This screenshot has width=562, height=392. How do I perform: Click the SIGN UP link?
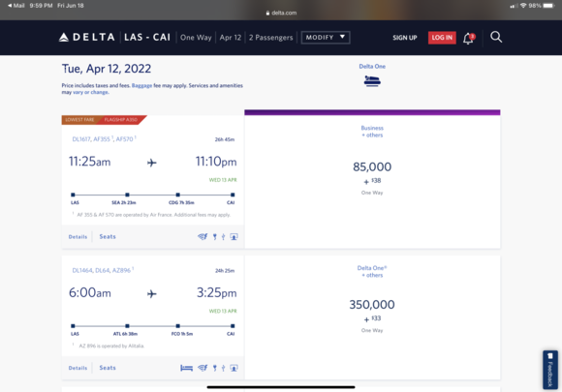[x=405, y=38]
